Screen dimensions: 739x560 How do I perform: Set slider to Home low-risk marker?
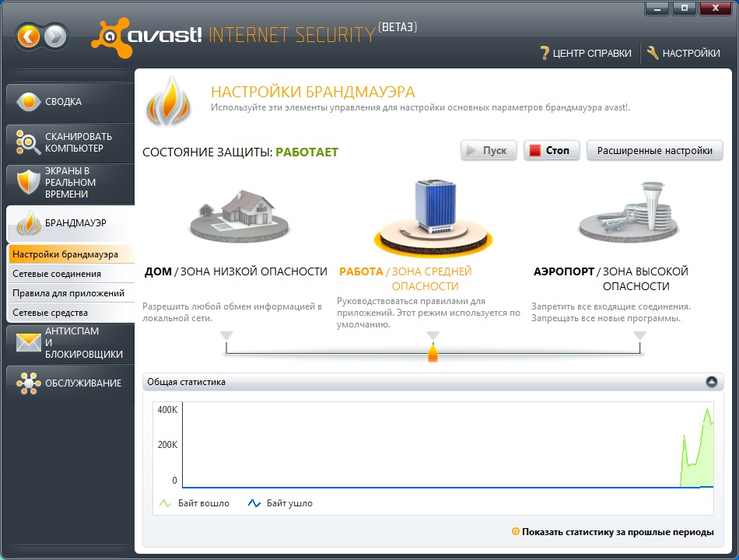(226, 336)
